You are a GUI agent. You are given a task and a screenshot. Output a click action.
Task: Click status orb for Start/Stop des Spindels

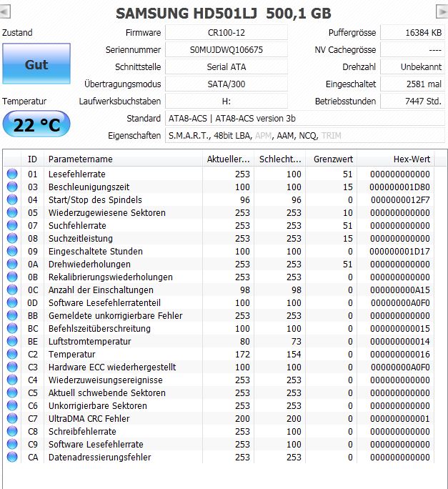12,199
